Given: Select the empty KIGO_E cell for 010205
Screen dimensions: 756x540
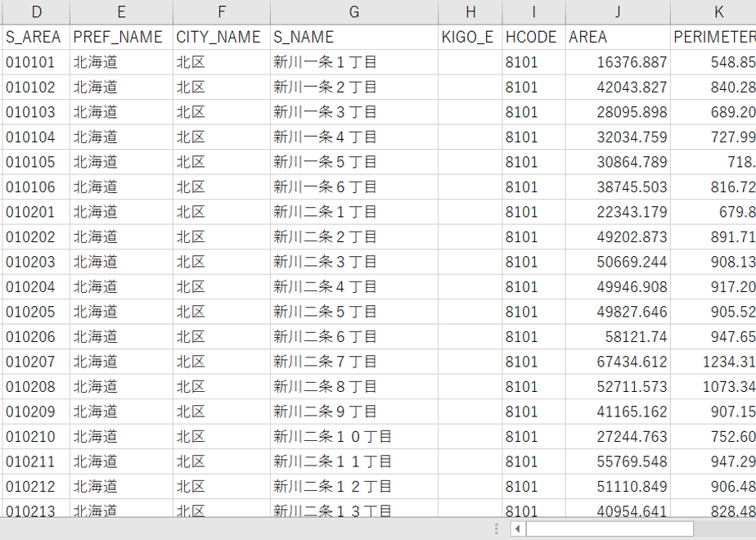Looking at the screenshot, I should coord(470,312).
